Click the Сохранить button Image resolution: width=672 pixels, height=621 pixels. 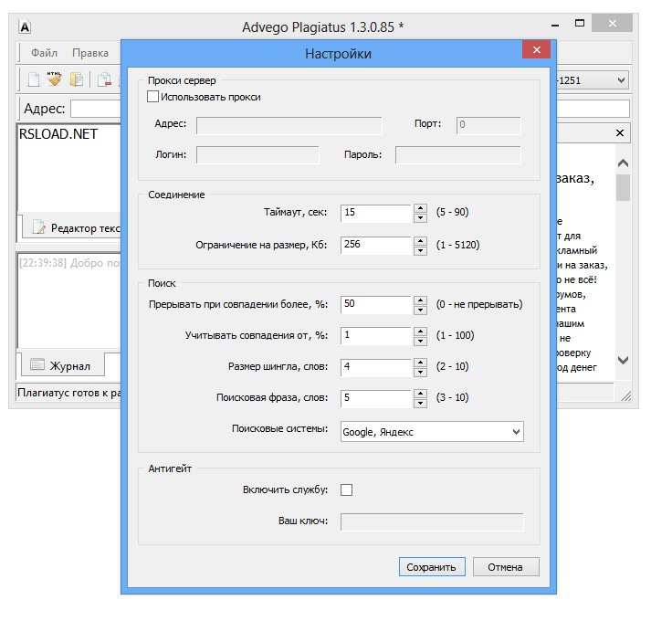[432, 567]
